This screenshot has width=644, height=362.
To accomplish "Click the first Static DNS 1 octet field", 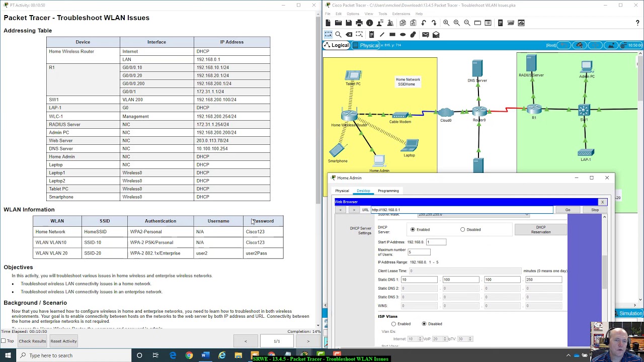I will [x=419, y=280].
